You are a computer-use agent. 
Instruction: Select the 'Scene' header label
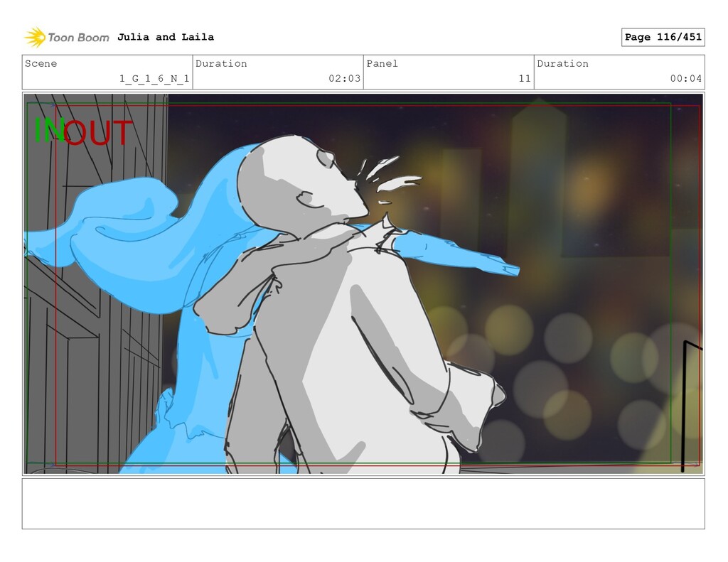point(41,63)
